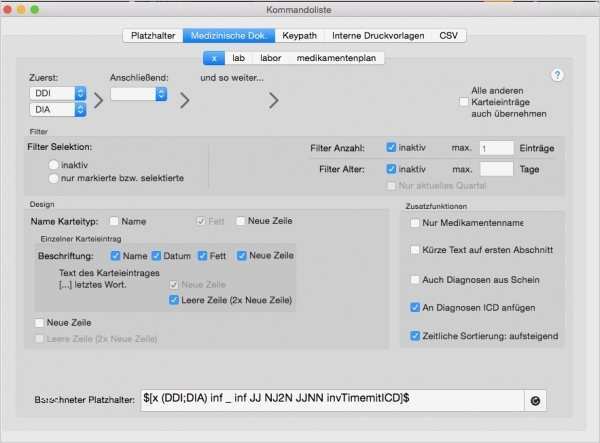Image resolution: width=600 pixels, height=443 pixels.
Task: Open the medikamentenplan sub-tab
Action: coord(336,58)
